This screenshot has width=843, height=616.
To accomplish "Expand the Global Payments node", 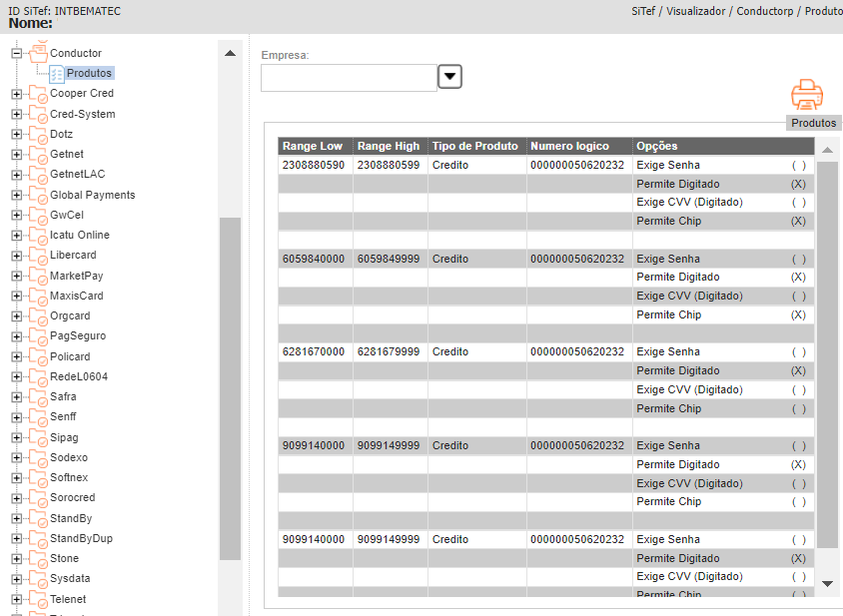I will point(17,195).
